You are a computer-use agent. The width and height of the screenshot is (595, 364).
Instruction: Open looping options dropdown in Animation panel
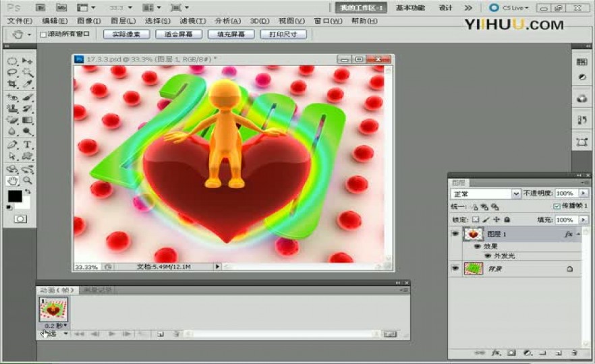(x=65, y=334)
